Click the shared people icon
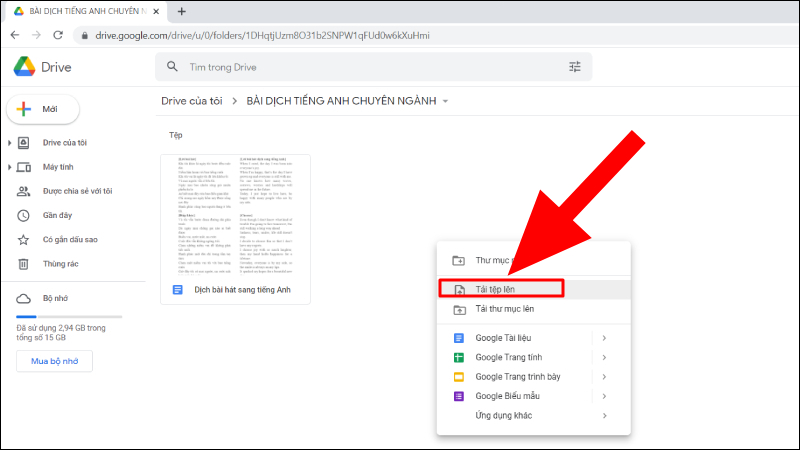The image size is (800, 450). point(23,191)
